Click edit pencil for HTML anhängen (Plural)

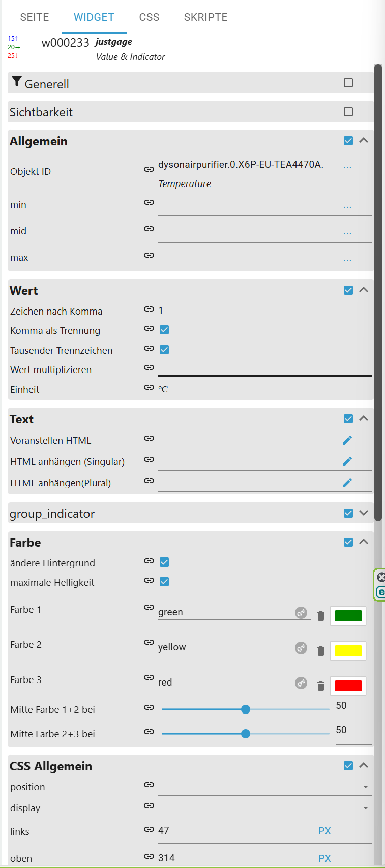point(347,483)
